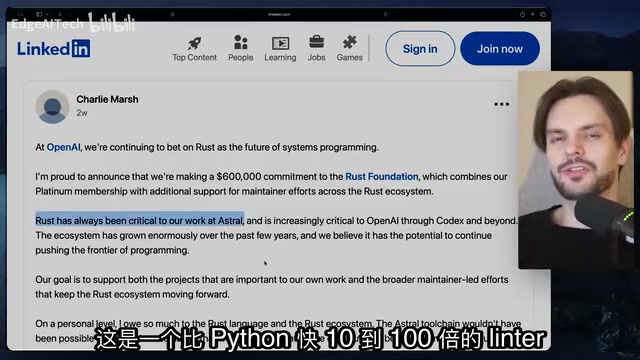This screenshot has width=640, height=360.
Task: Open a new Safari tab
Action: point(533,14)
